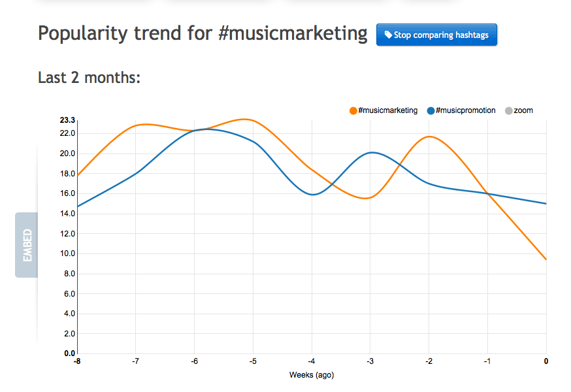571x392 pixels.
Task: Click the blue #musicpromotion legend dot
Action: [431, 111]
